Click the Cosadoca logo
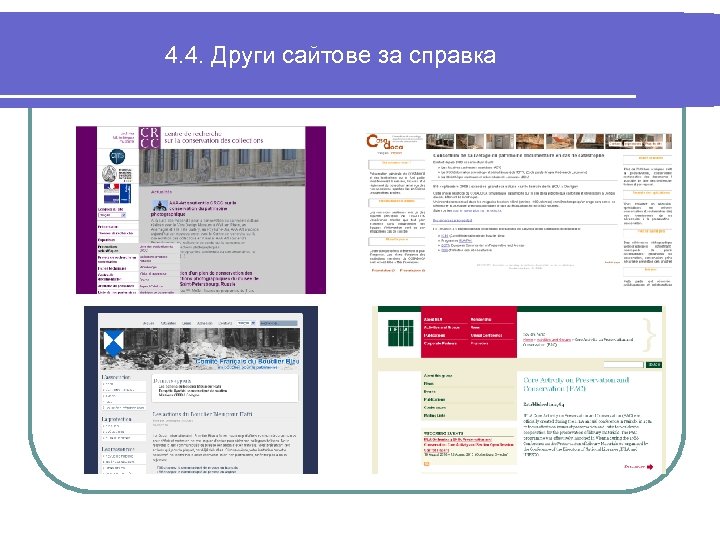Viewport: 720px width, 540px height. (385, 143)
